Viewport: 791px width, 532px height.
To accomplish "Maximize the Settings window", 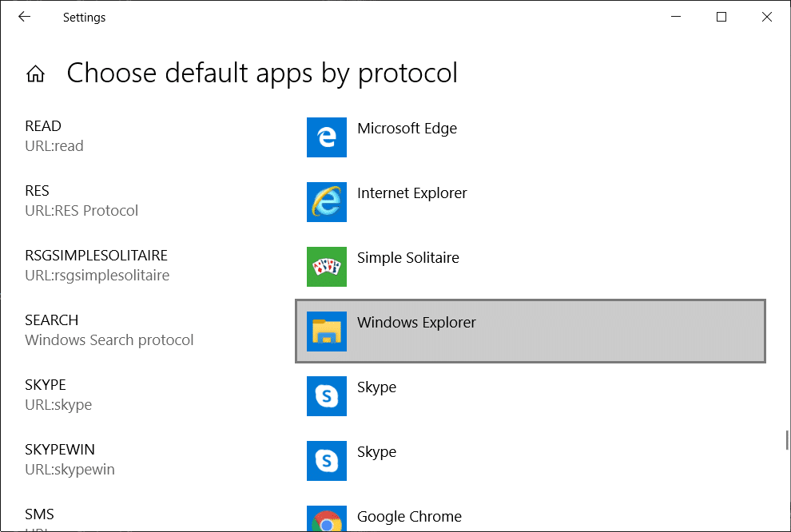I will (x=721, y=17).
